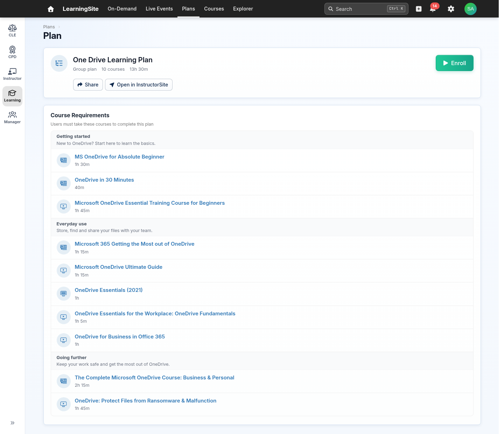Select the Learning sidebar section
The width and height of the screenshot is (504, 434).
point(12,96)
